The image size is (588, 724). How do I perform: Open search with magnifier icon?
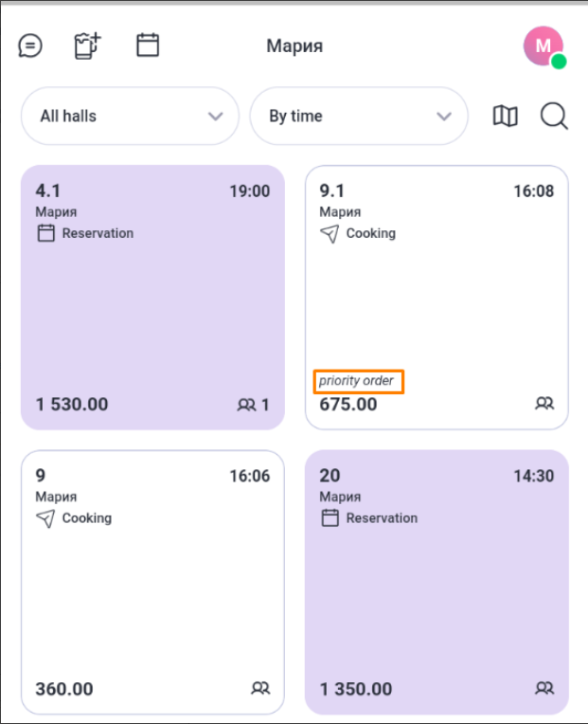coord(554,116)
